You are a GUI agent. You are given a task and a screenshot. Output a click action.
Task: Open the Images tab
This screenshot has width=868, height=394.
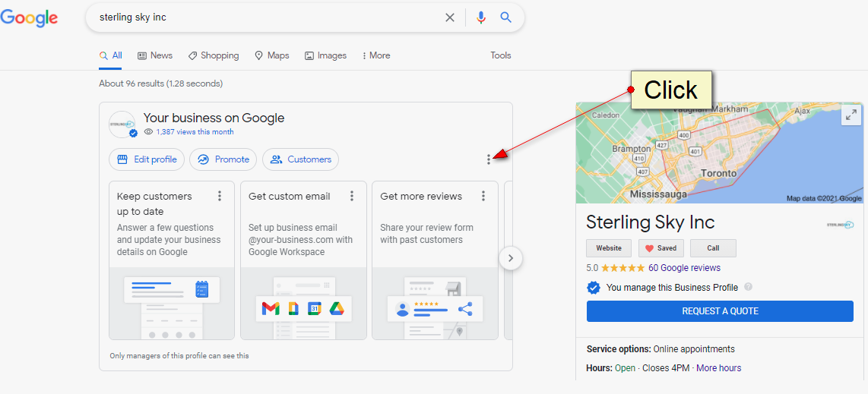point(325,55)
